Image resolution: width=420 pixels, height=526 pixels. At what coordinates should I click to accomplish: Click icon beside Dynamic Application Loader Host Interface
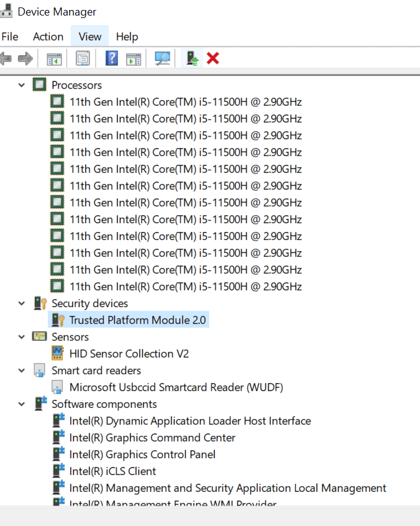click(58, 420)
